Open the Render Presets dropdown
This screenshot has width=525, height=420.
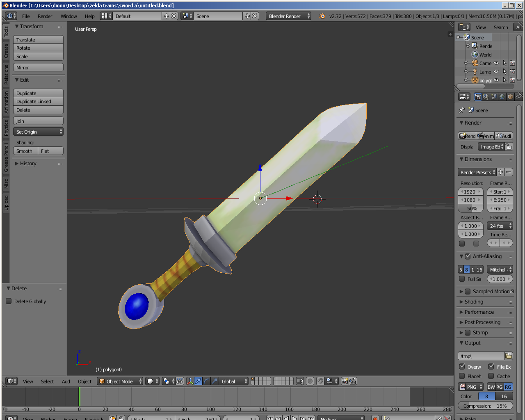click(x=477, y=172)
